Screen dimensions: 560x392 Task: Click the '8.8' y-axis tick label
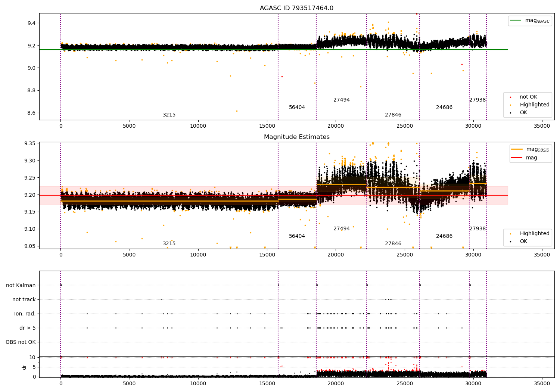[32, 91]
